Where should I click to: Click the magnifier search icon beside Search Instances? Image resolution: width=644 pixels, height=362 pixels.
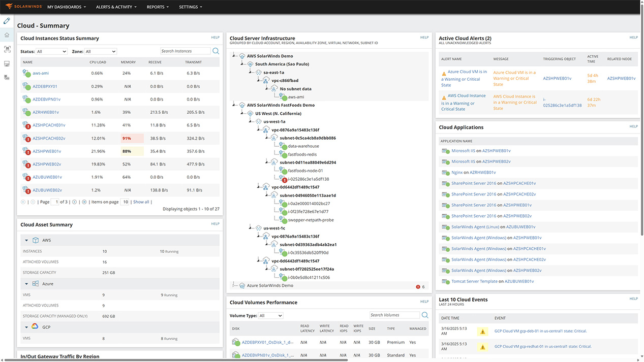(x=216, y=51)
